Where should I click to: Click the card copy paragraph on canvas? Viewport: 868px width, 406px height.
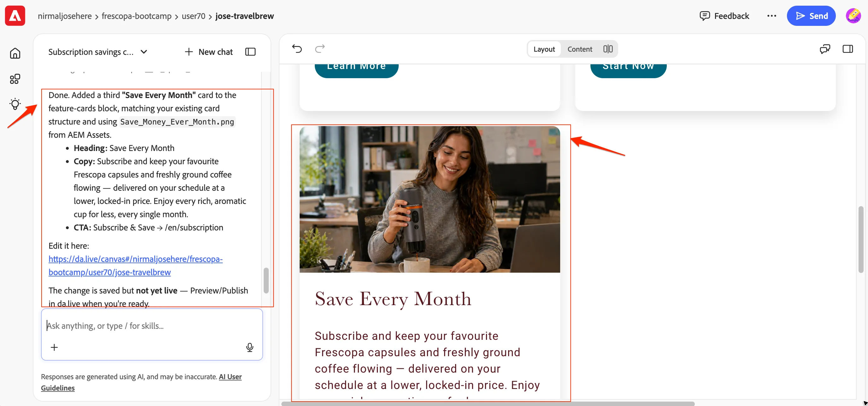click(427, 364)
